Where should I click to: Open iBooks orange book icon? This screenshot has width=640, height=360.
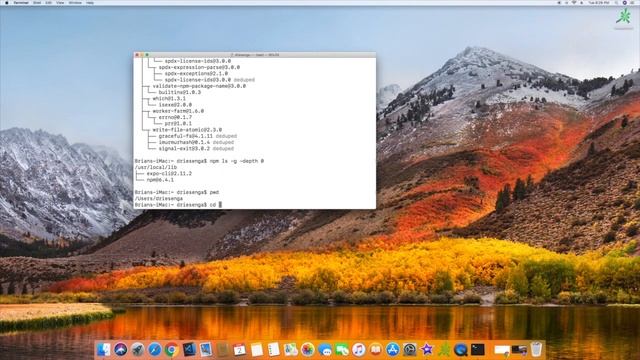tap(376, 349)
